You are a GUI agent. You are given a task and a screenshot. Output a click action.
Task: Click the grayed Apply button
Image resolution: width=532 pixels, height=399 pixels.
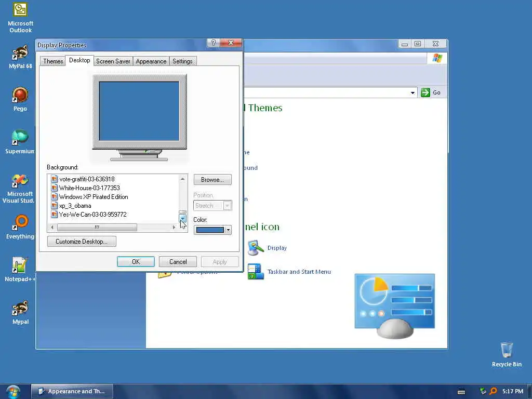tap(220, 262)
